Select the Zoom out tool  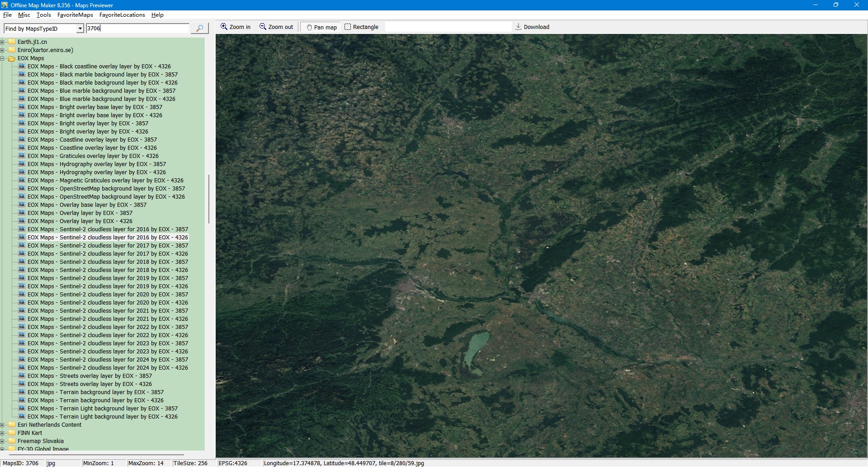click(x=276, y=27)
